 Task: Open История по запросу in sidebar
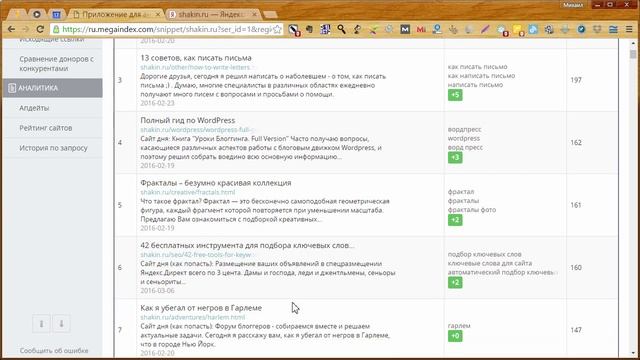(x=53, y=148)
